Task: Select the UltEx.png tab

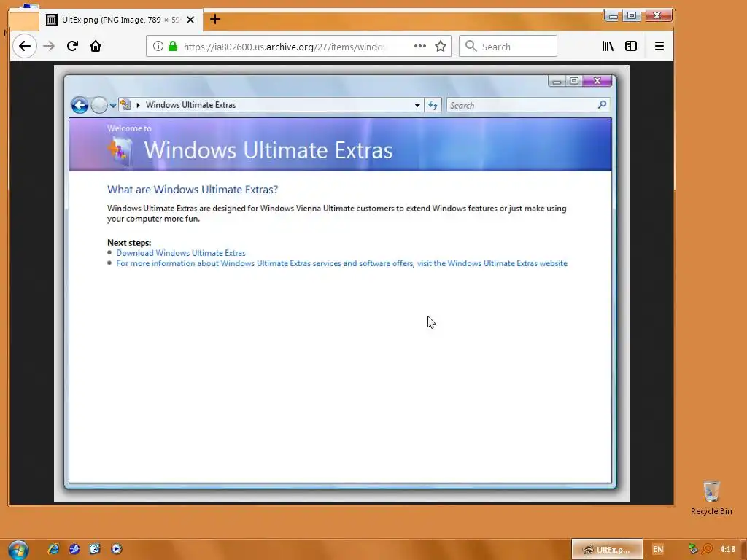Action: pyautogui.click(x=121, y=20)
